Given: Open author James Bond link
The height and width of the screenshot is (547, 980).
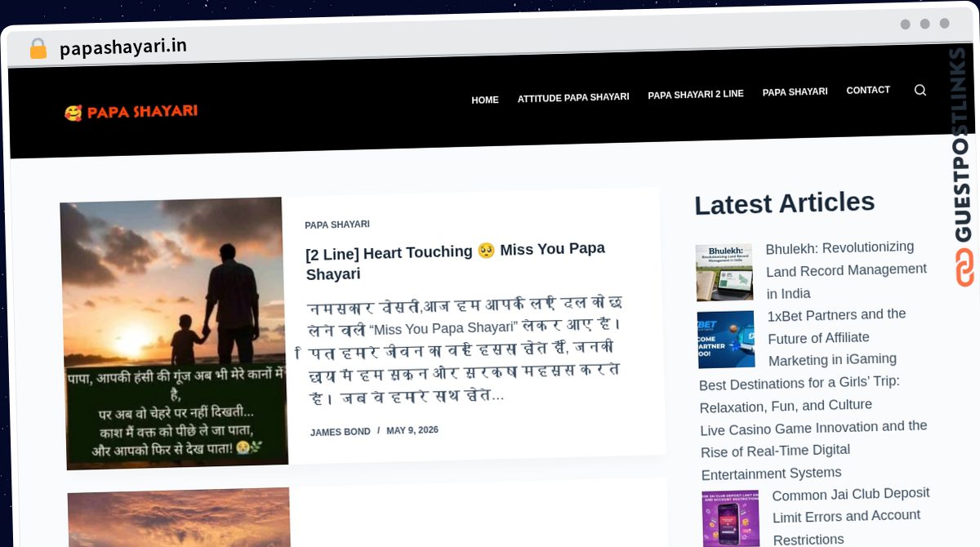Looking at the screenshot, I should [x=340, y=432].
